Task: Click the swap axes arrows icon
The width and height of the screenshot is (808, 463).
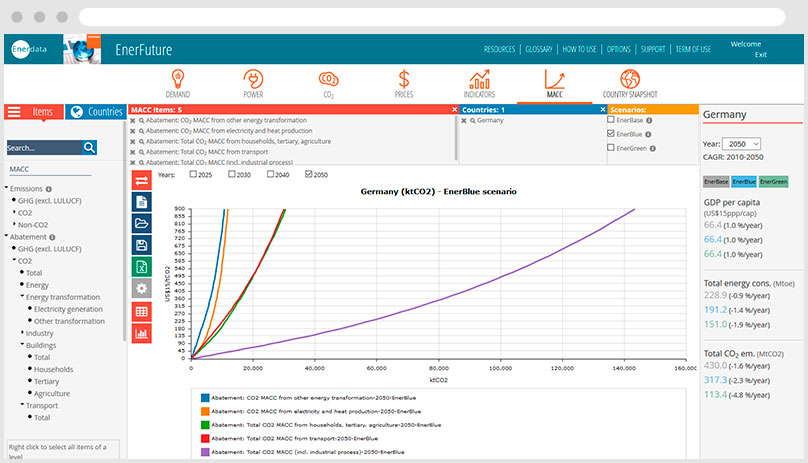Action: (142, 180)
